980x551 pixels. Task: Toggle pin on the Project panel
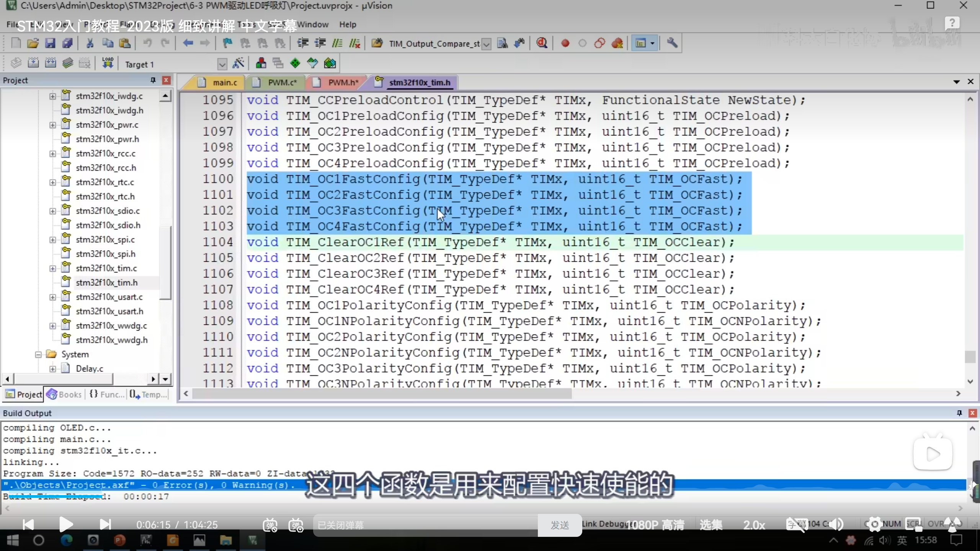click(153, 80)
